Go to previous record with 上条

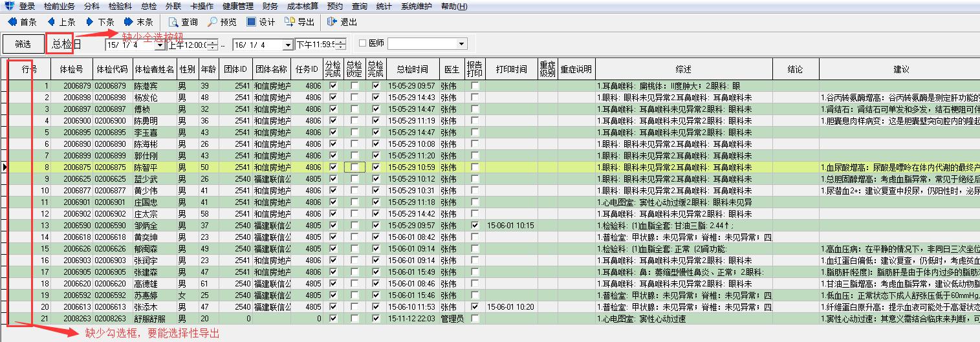(51, 22)
